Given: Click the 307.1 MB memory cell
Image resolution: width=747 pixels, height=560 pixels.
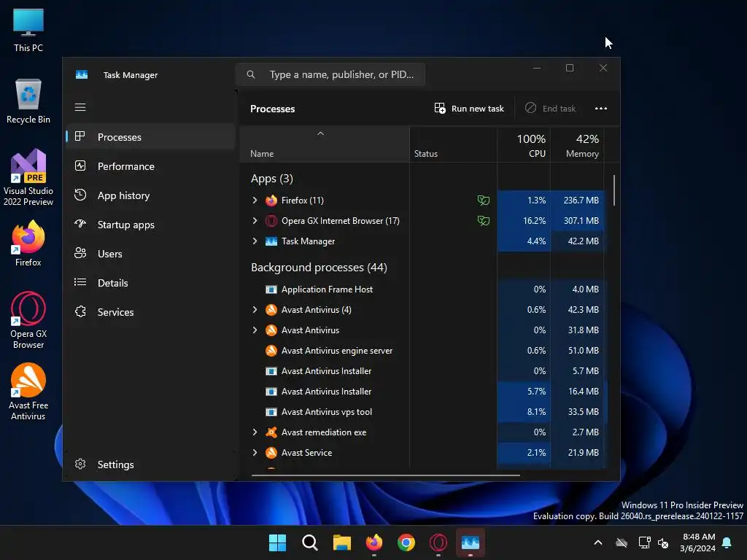Looking at the screenshot, I should pyautogui.click(x=578, y=221).
